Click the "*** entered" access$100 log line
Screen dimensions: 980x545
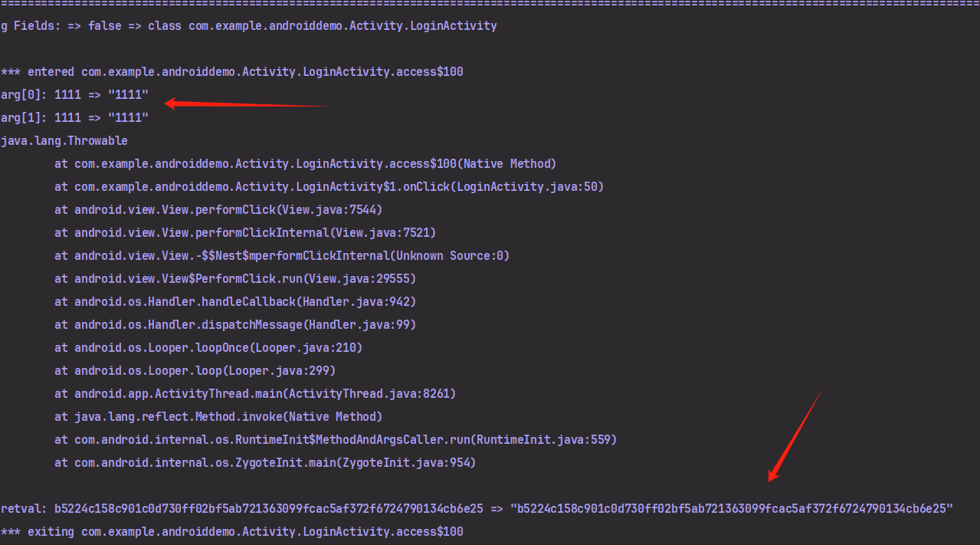click(x=232, y=72)
